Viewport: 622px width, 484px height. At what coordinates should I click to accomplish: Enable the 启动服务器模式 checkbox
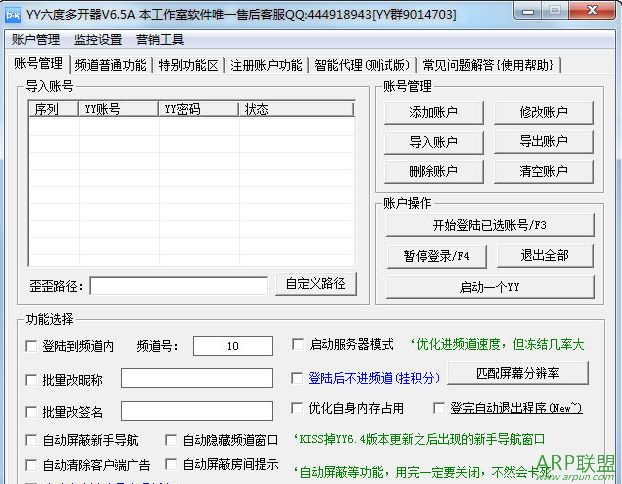pos(298,344)
